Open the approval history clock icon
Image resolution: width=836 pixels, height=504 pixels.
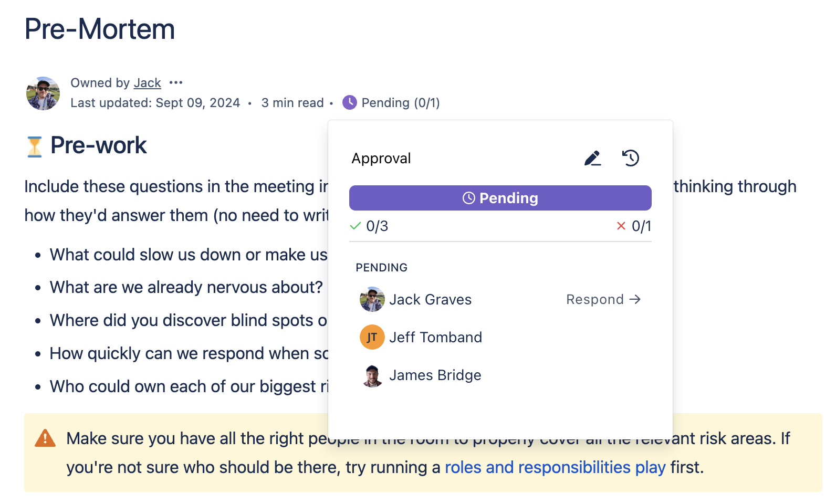(x=631, y=158)
